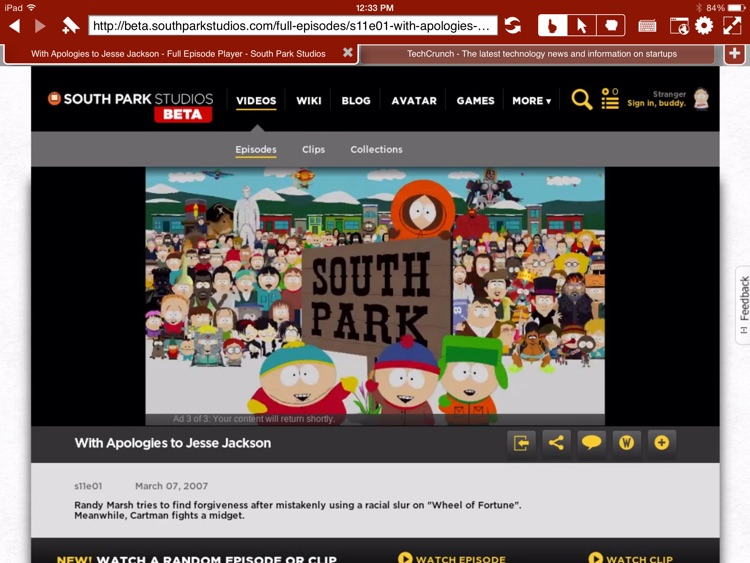The image size is (750, 563).
Task: Close the South Park Studios tab
Action: pyautogui.click(x=348, y=53)
